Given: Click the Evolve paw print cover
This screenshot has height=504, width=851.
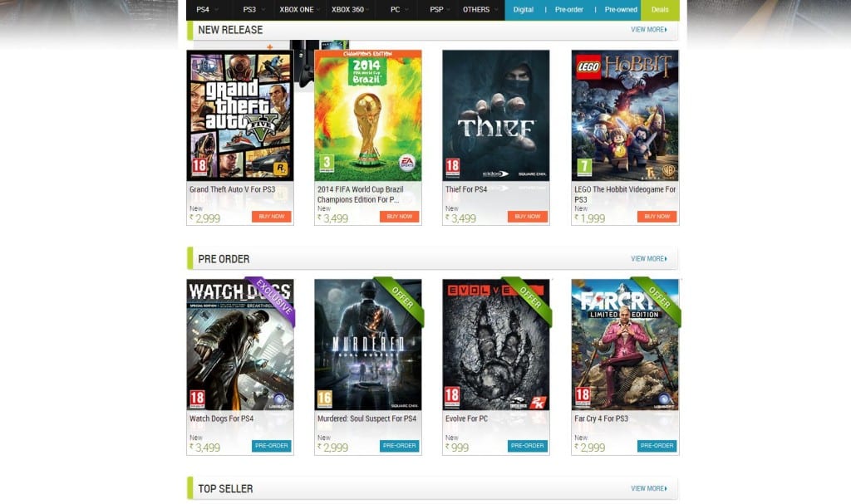Looking at the screenshot, I should 496,345.
